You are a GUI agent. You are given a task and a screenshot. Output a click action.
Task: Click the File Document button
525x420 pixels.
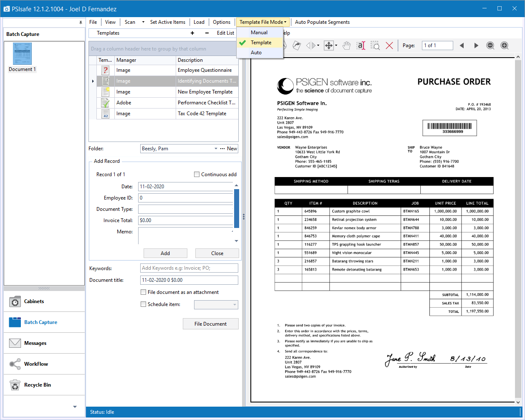(x=211, y=324)
